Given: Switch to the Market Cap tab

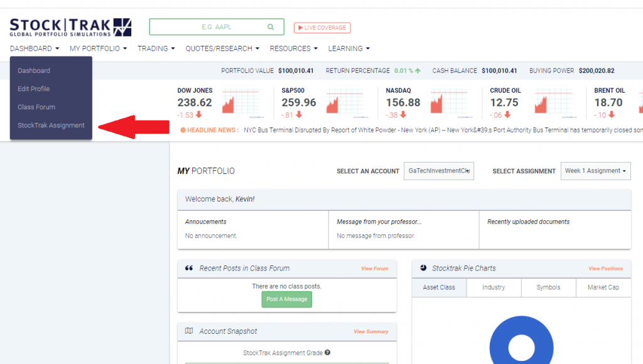Looking at the screenshot, I should point(603,287).
